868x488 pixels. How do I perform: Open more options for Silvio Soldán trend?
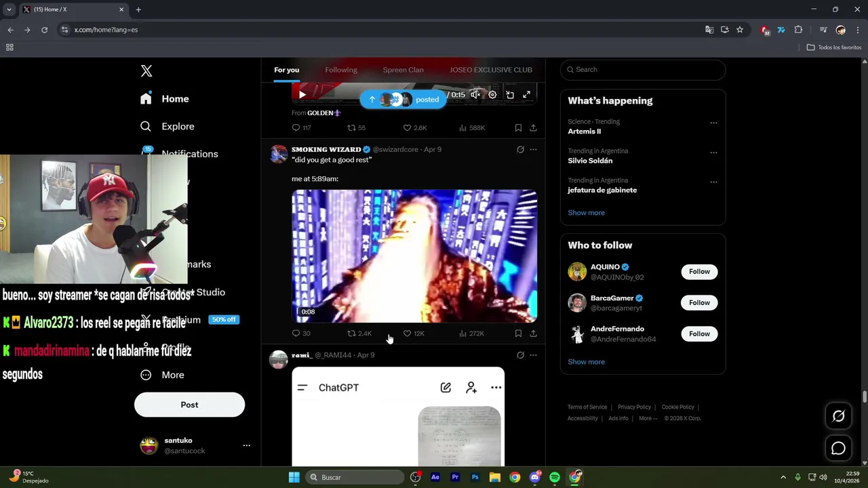[x=713, y=153]
